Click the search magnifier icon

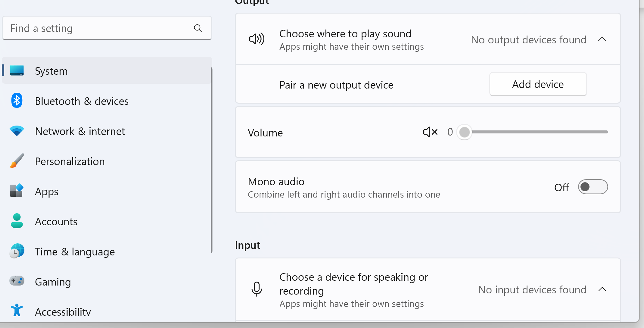pyautogui.click(x=198, y=28)
